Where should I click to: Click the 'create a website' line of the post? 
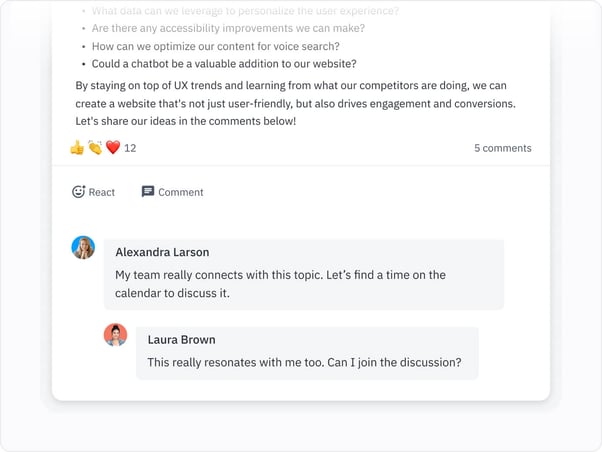tap(295, 104)
